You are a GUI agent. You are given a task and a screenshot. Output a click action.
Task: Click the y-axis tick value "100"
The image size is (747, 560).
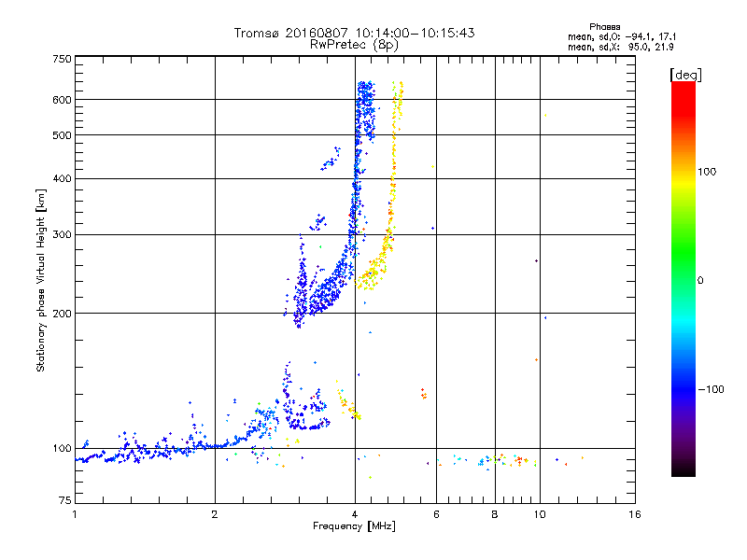pos(62,449)
